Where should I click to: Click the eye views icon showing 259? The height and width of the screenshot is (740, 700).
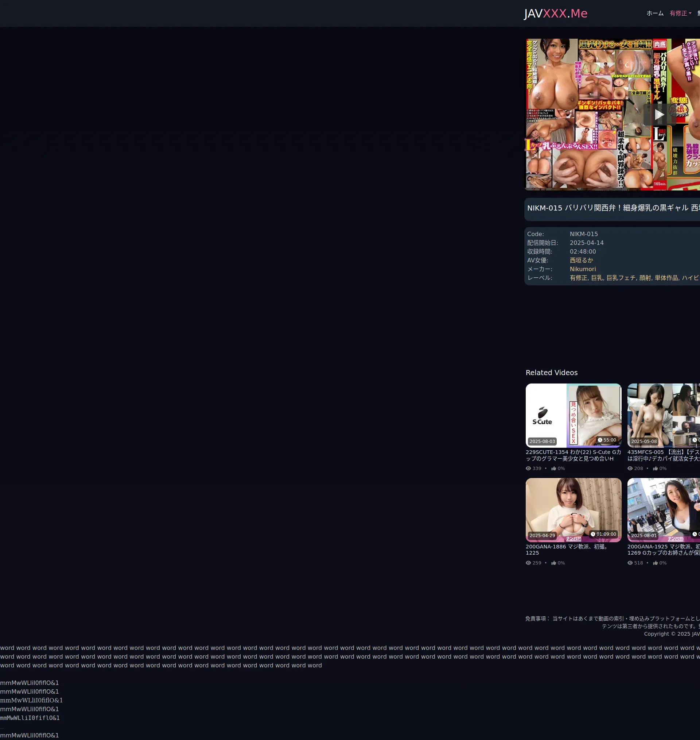coord(528,563)
